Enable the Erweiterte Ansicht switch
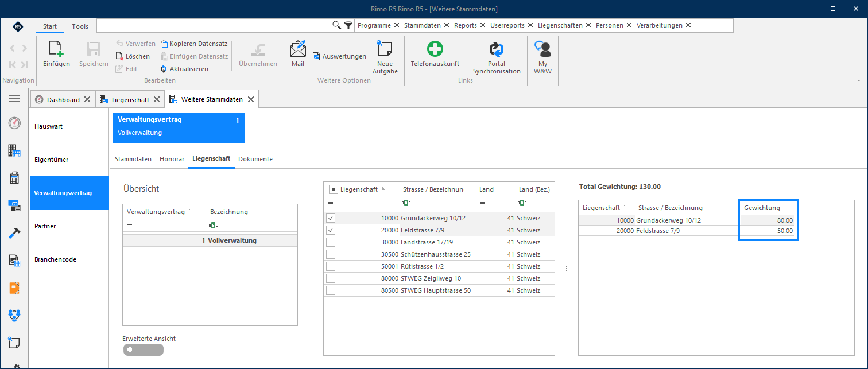The height and width of the screenshot is (369, 868). [x=143, y=349]
